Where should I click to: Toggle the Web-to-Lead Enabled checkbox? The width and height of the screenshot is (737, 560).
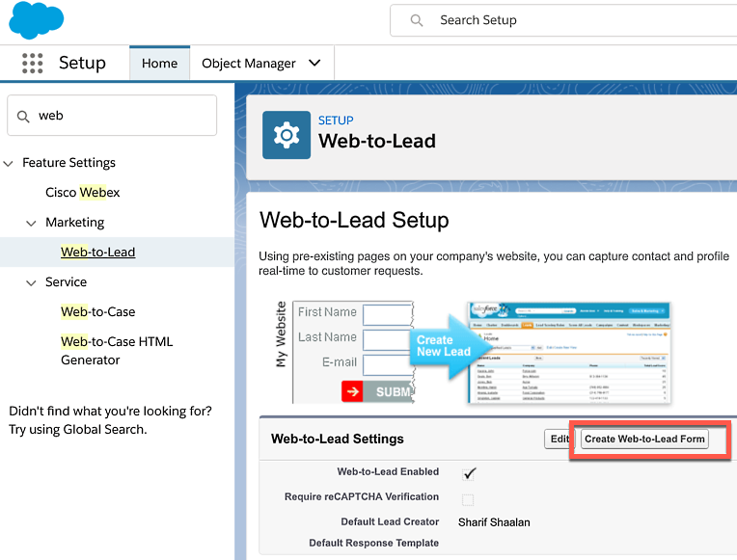tap(468, 473)
